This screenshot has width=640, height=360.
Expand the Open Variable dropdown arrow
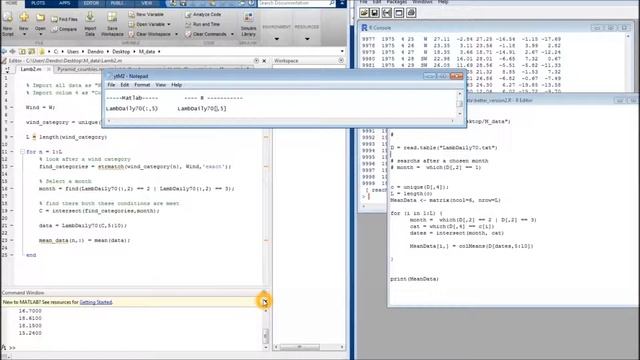(x=169, y=24)
